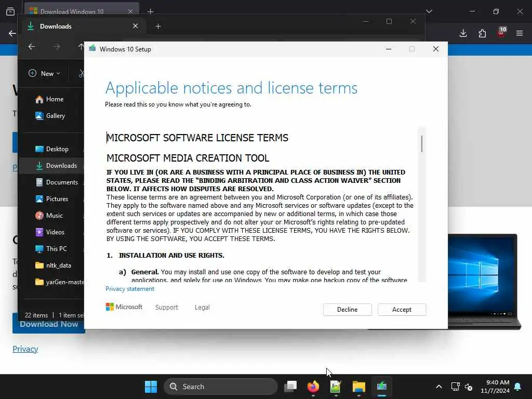
Task: Select Desktop folder in Explorer sidebar
Action: (52, 149)
